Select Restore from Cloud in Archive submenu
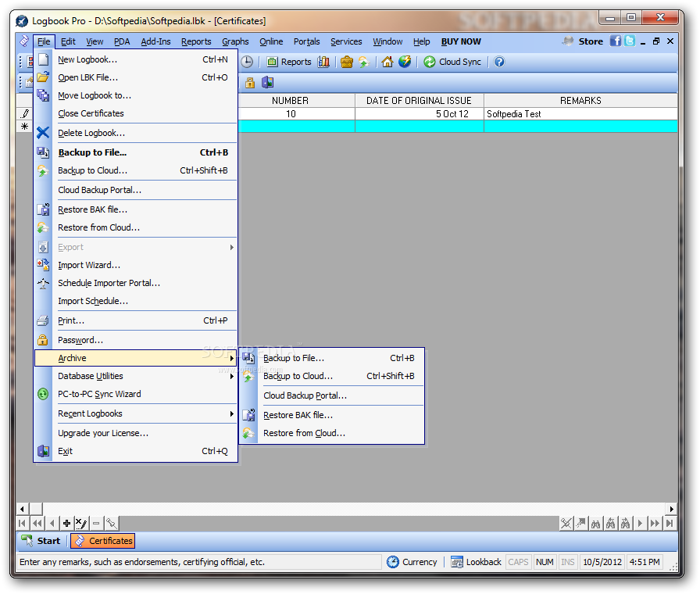Viewport: 700px width, 594px height. coord(332,433)
